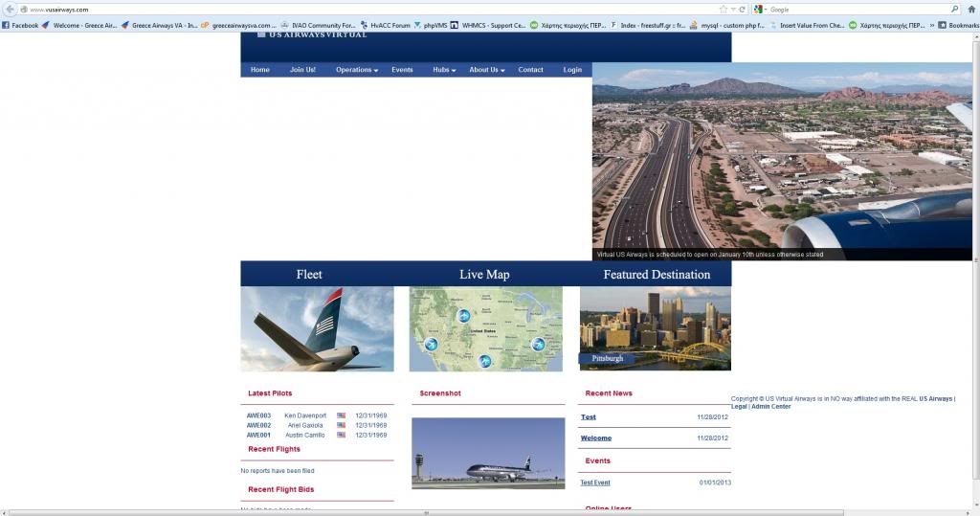Open the IVAO Community Forum bookmark
Image resolution: width=980 pixels, height=516 pixels.
pos(318,26)
